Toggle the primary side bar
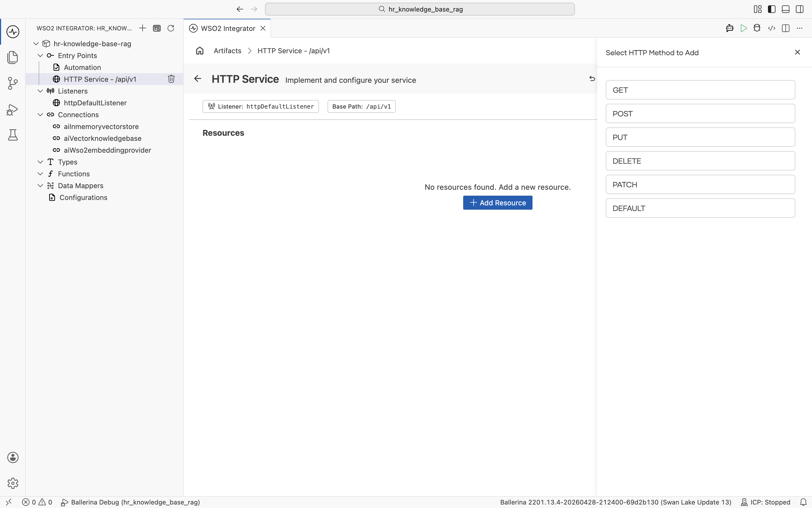Viewport: 812px width, 508px height. click(x=772, y=9)
